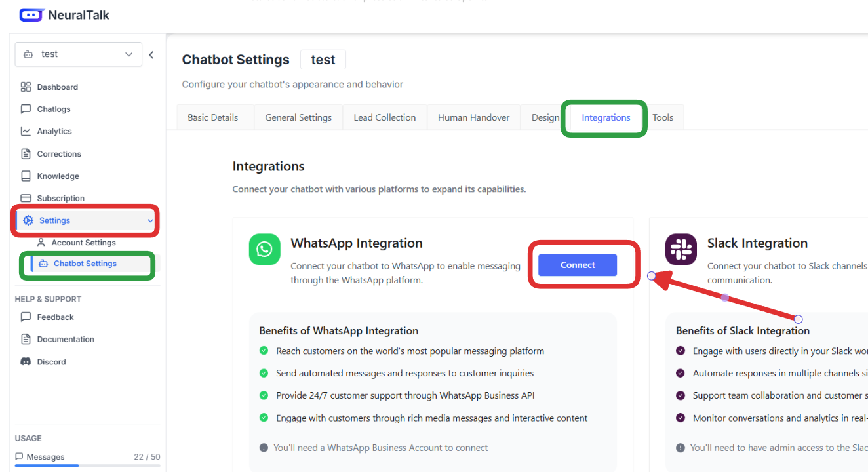Open the Dashboard panel icon
The image size is (868, 472).
(x=26, y=87)
